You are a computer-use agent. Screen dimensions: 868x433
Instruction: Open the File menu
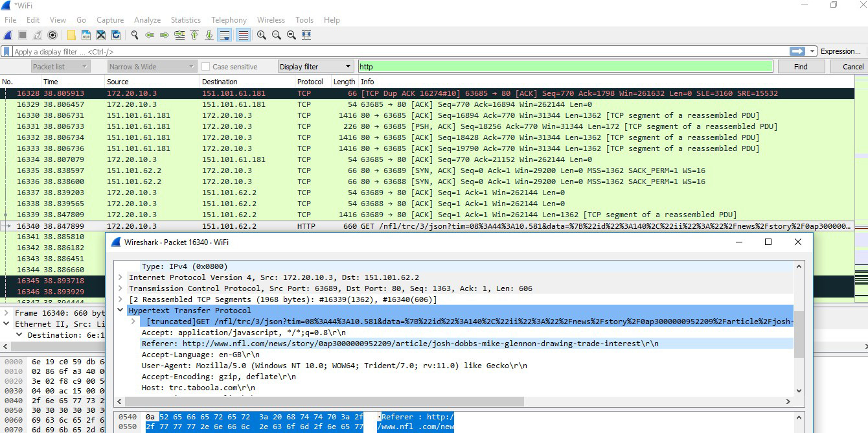point(10,20)
